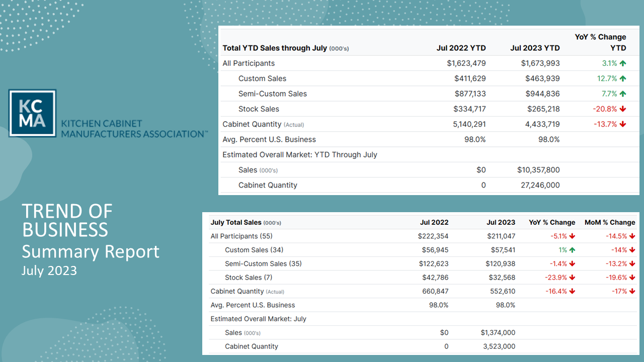Click the Kitchen Cabinet Manufacturers Association text
Viewport: 644px width, 362px height.
134,129
